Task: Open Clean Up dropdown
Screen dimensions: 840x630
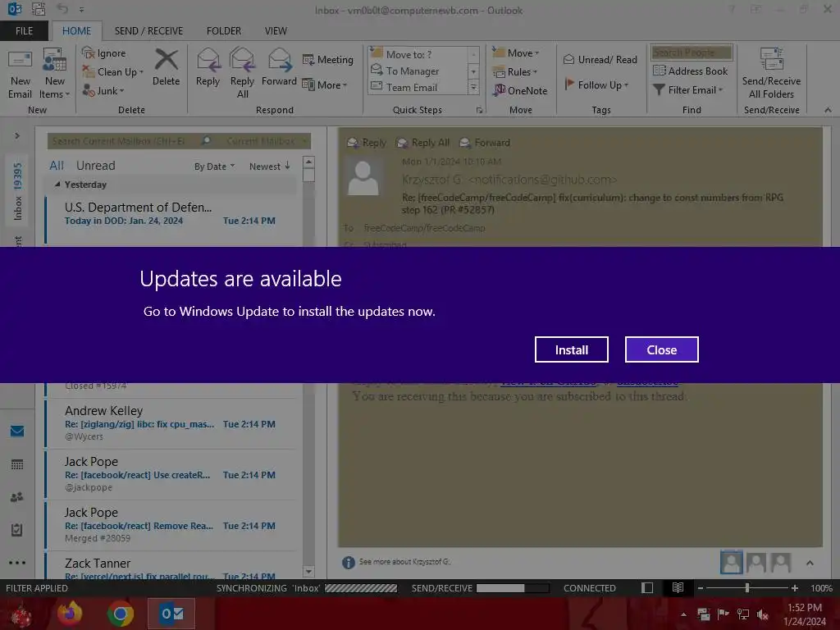Action: [x=113, y=72]
